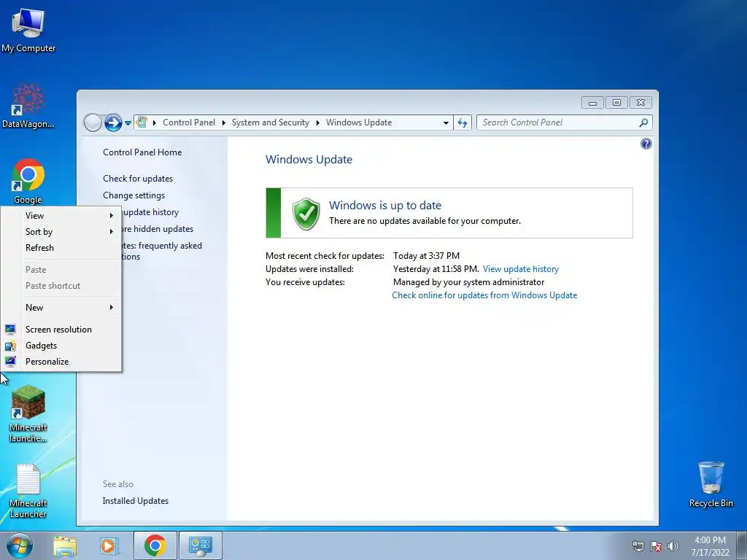
Task: Click the forward navigation arrow
Action: pyautogui.click(x=113, y=122)
